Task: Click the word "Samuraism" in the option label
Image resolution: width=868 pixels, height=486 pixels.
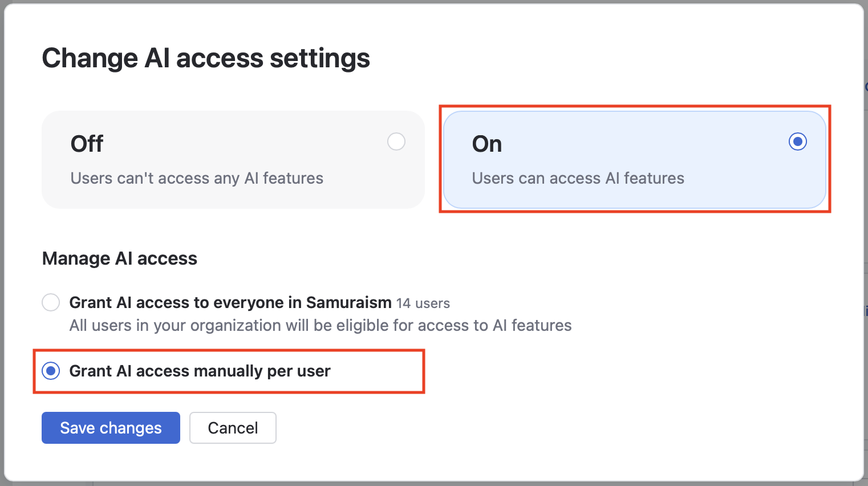Action: 349,302
